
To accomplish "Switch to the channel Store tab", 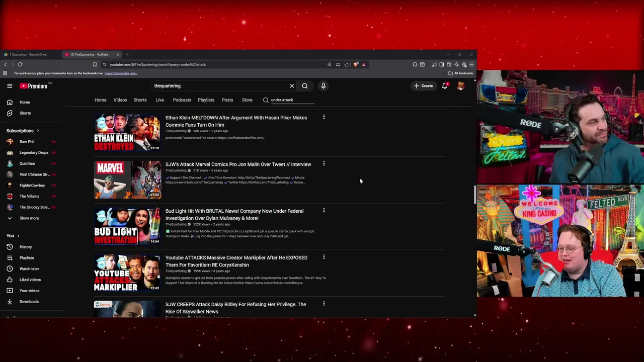I will coord(247,100).
